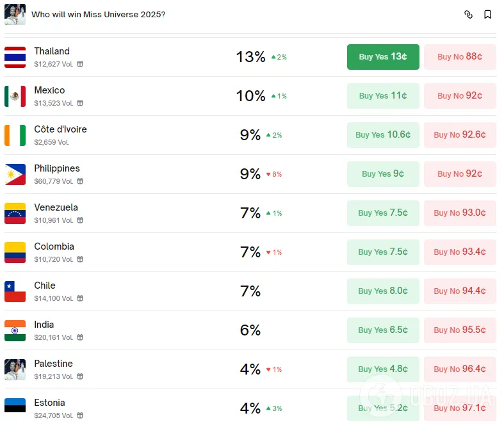504x427 pixels.
Task: Click the Thailand flag icon
Action: pos(15,57)
